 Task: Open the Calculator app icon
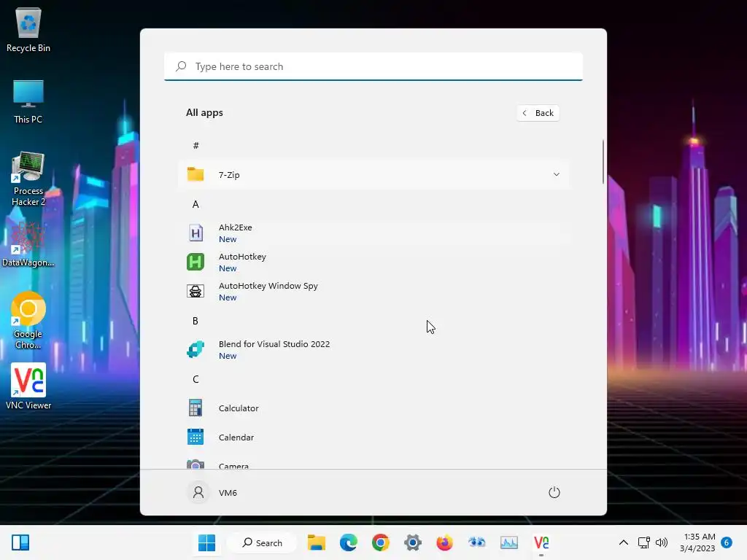[x=196, y=408]
